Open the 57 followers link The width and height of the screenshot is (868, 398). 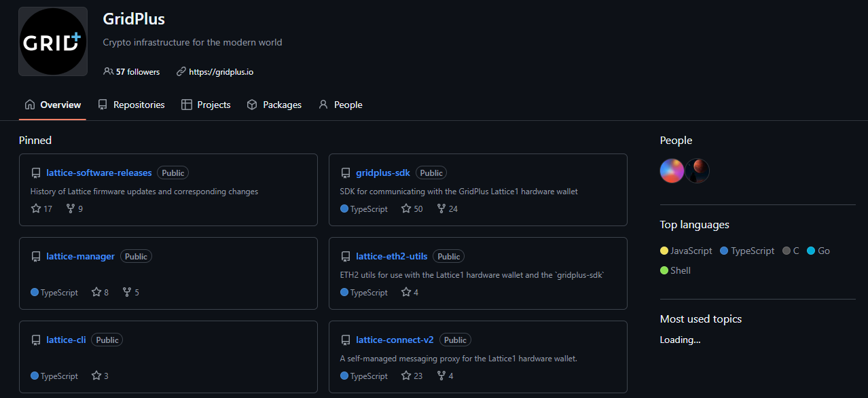(x=132, y=71)
